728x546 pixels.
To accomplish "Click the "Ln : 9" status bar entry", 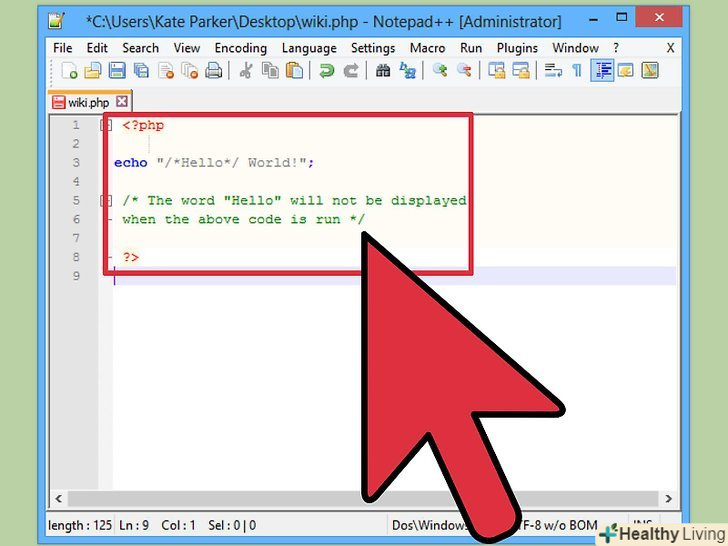I will pyautogui.click(x=134, y=525).
